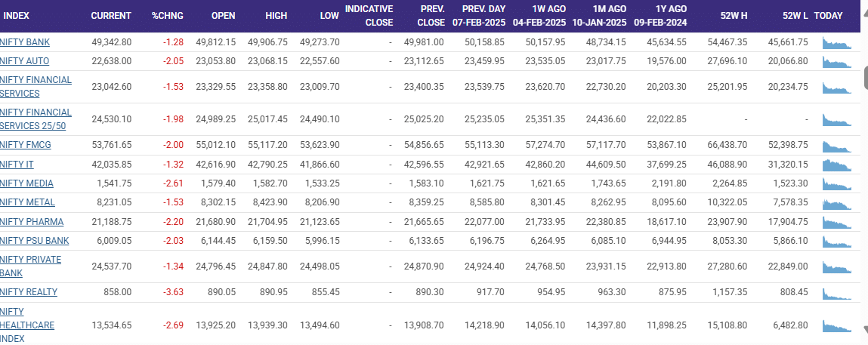
Task: Click the OPEN column header
Action: (x=223, y=16)
